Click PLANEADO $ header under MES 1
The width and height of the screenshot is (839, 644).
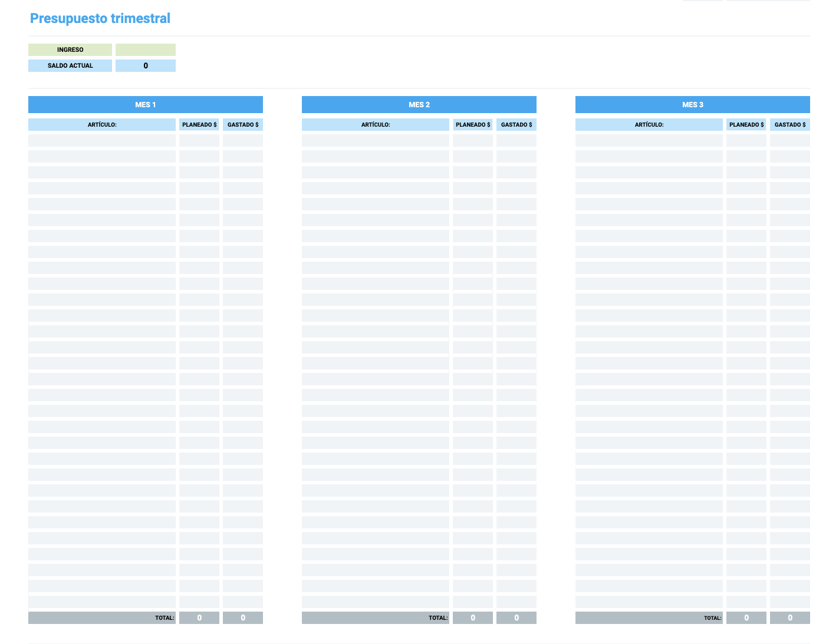(199, 124)
